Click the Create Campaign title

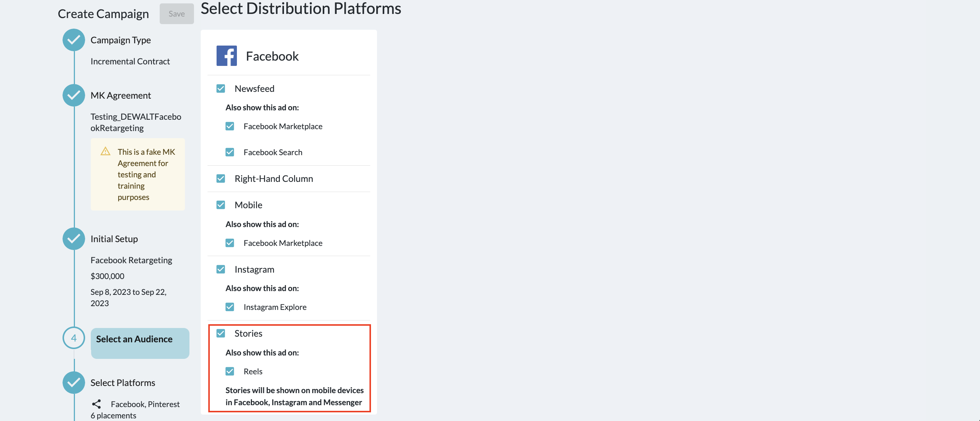[104, 14]
